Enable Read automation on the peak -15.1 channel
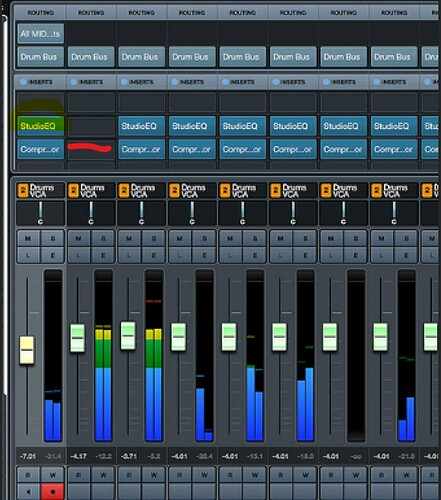 point(230,475)
